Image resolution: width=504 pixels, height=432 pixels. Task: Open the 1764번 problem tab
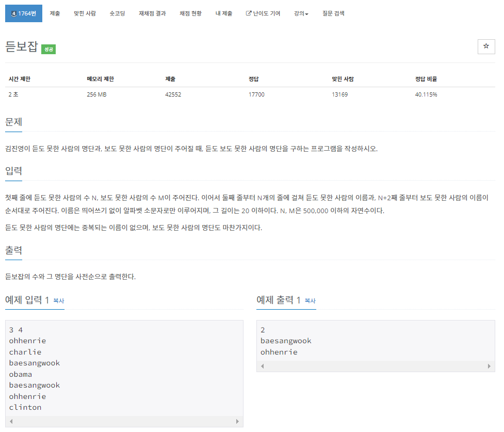point(24,13)
